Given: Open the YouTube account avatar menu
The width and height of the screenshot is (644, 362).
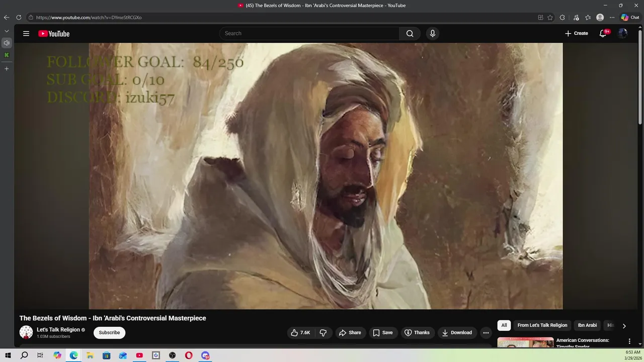Looking at the screenshot, I should click(623, 34).
